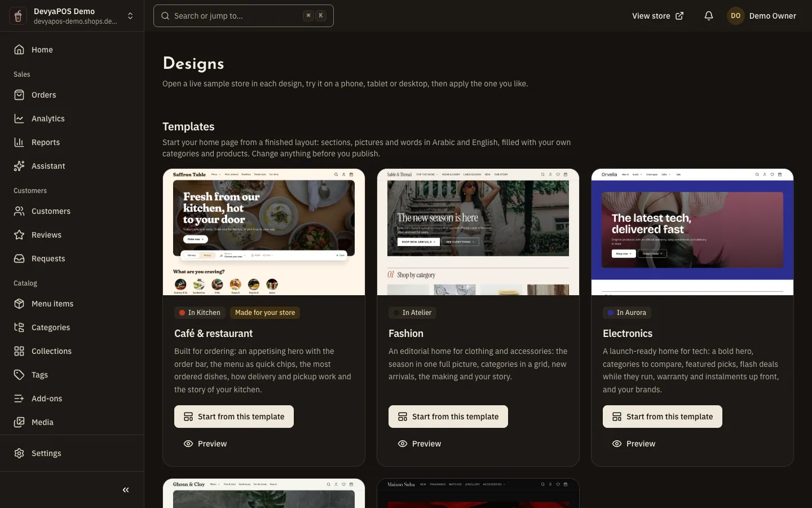This screenshot has width=812, height=508.
Task: Start from the Electronics template
Action: pos(663,417)
